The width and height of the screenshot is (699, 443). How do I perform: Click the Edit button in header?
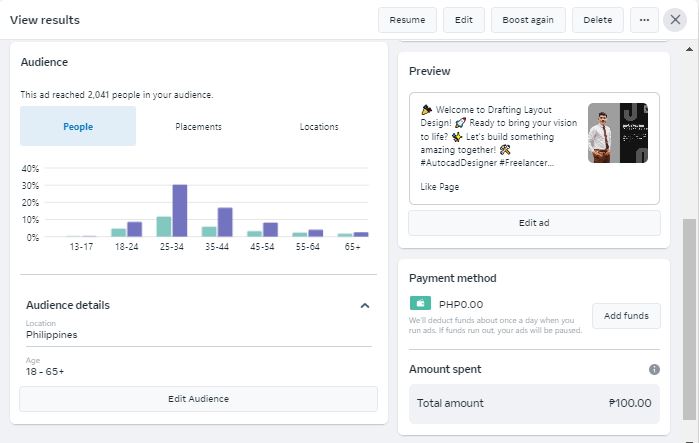click(x=464, y=20)
